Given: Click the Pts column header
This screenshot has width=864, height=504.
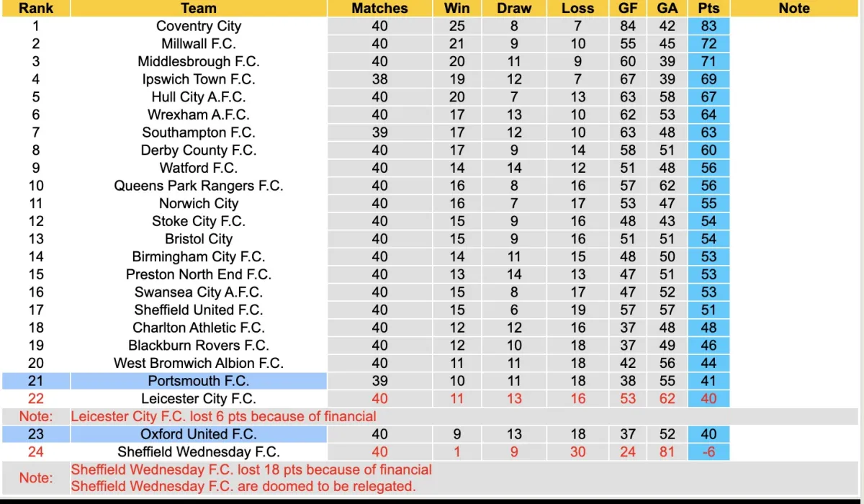Looking at the screenshot, I should (708, 9).
